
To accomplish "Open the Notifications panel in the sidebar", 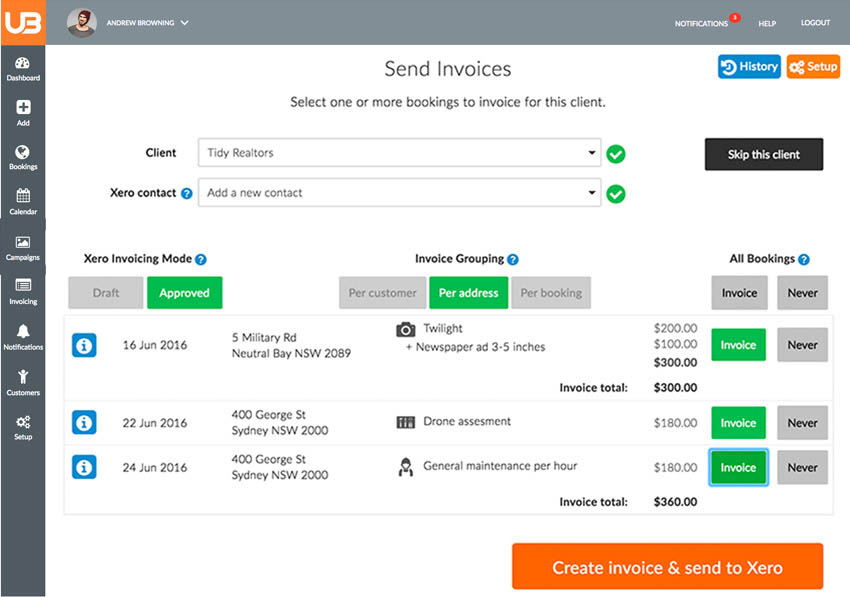I will [x=22, y=338].
